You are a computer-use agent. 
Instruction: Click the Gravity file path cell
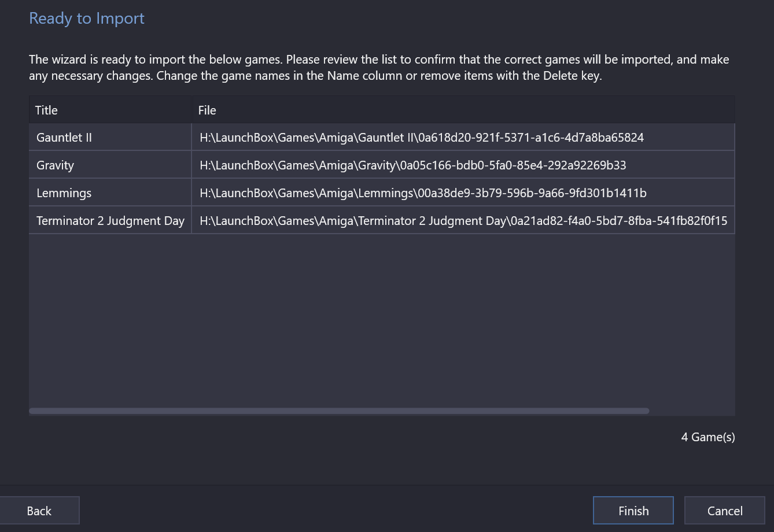coord(463,165)
